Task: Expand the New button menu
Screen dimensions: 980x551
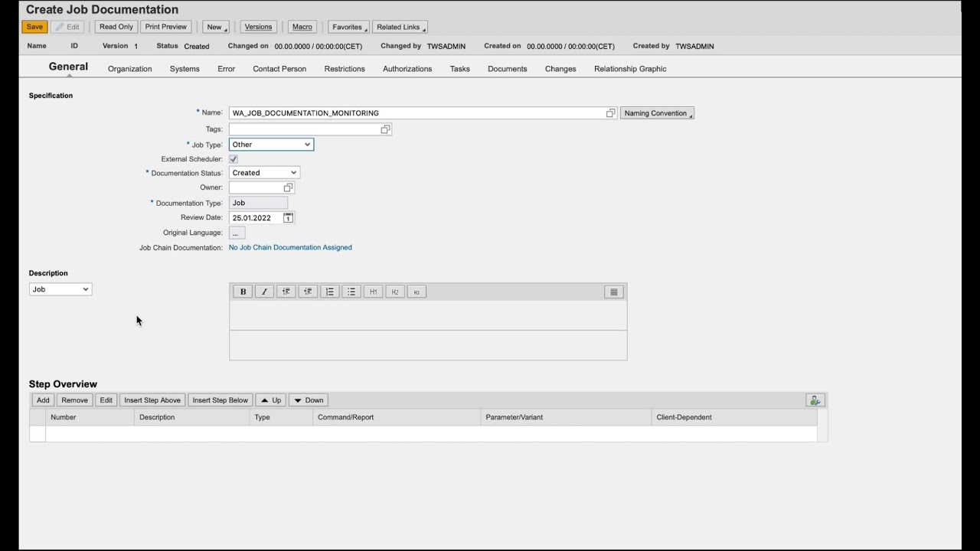Action: coord(216,27)
